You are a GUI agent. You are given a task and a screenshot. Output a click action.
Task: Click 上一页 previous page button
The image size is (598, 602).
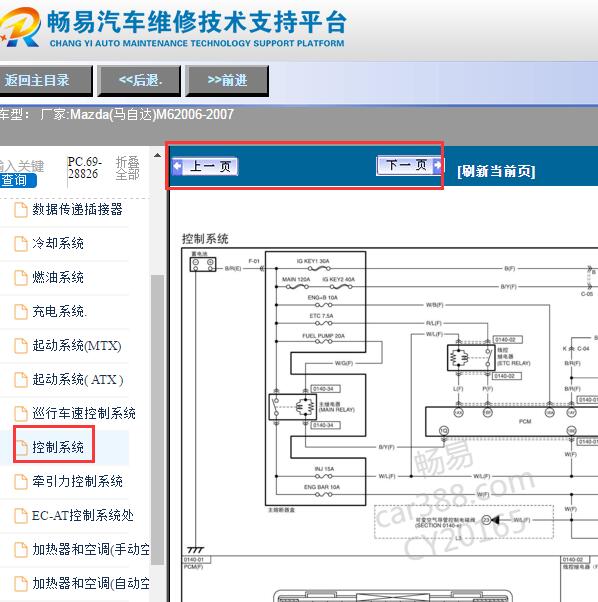(x=205, y=166)
